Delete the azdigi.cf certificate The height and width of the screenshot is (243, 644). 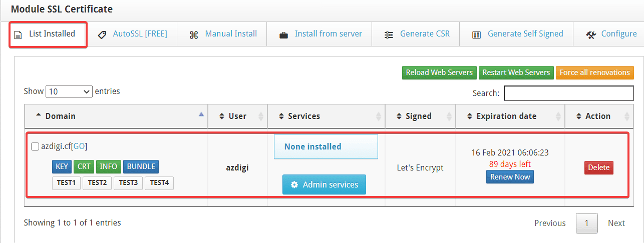click(598, 167)
